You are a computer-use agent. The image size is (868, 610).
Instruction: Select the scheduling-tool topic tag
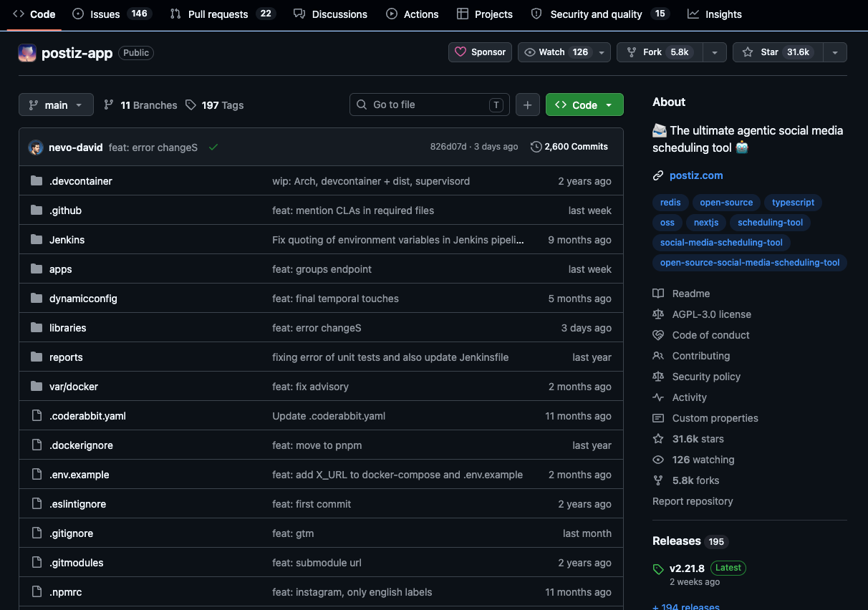(x=771, y=223)
